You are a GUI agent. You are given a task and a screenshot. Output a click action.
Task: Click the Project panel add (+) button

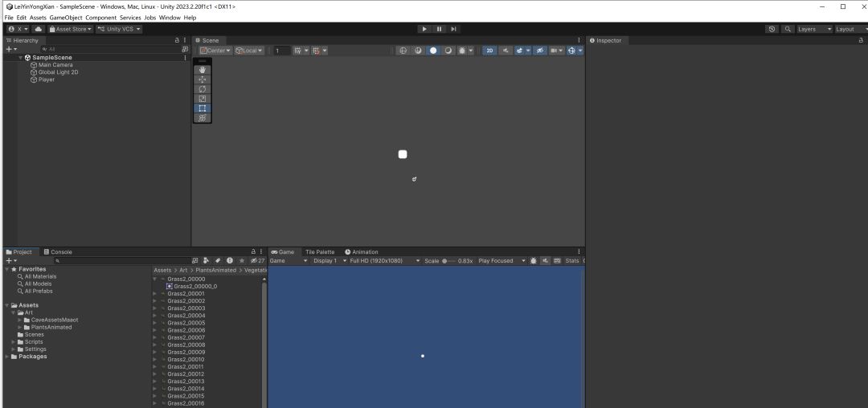click(x=10, y=260)
